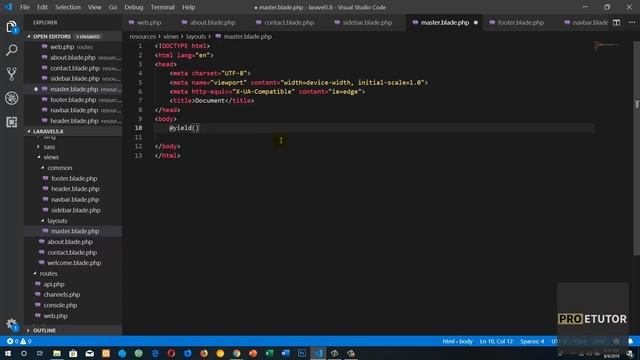This screenshot has width=640, height=360.
Task: Click Spaces: 4 indentation status entry
Action: [532, 341]
